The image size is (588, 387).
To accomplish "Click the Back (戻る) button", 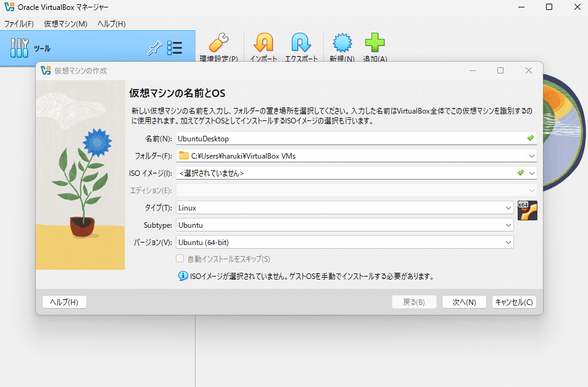I will point(414,302).
